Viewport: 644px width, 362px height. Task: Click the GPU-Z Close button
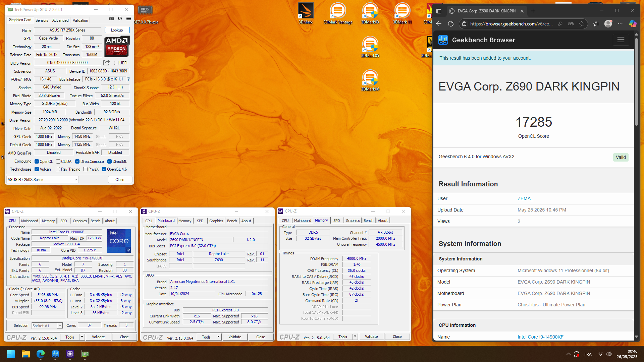[x=120, y=180]
